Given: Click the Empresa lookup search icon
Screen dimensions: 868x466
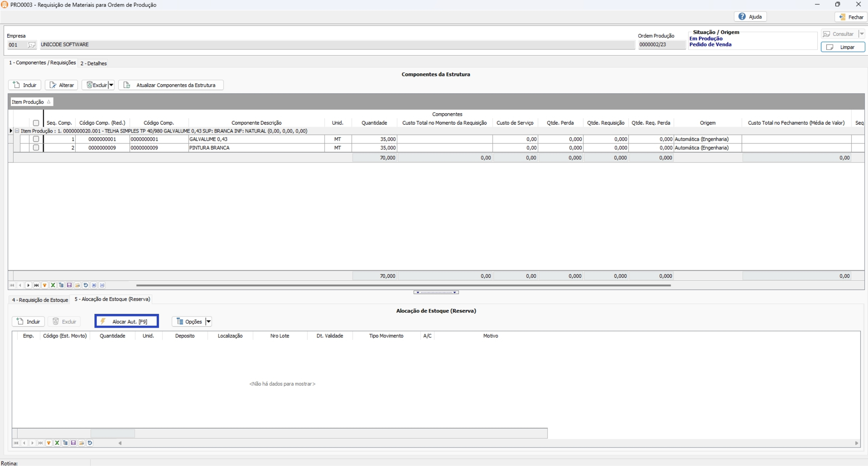Looking at the screenshot, I should coord(32,45).
